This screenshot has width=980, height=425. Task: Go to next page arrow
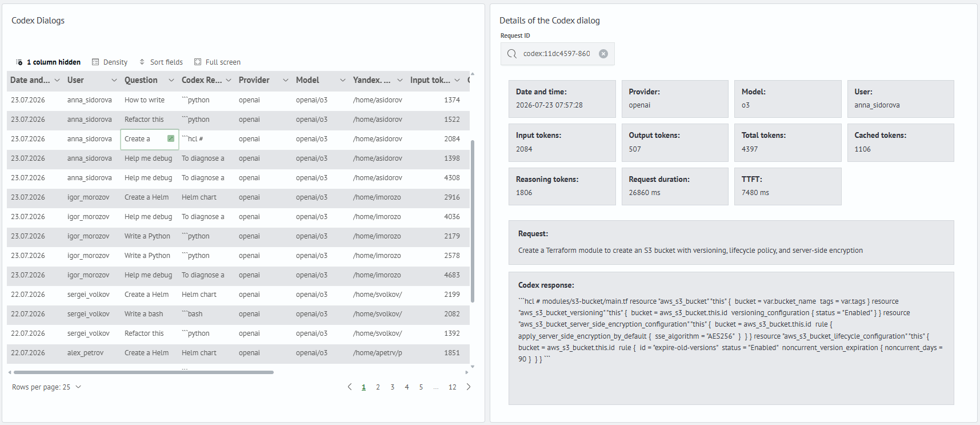[x=469, y=387]
